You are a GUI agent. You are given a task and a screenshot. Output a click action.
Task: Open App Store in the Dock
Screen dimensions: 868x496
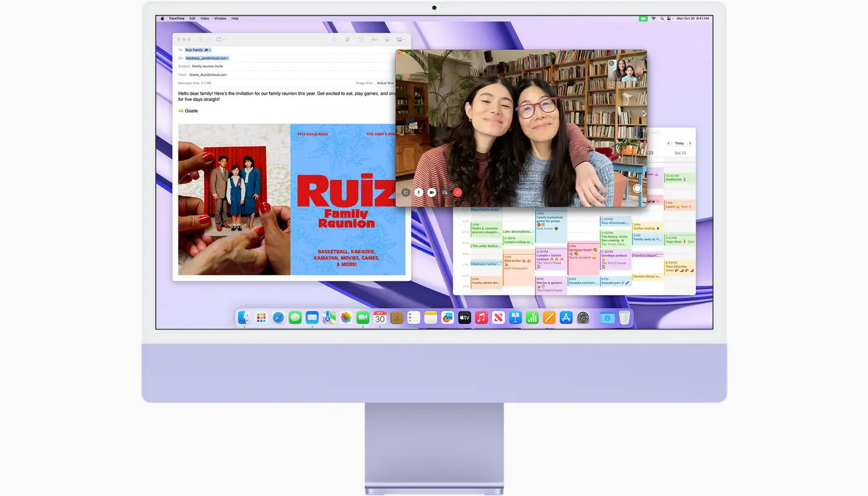pos(566,317)
